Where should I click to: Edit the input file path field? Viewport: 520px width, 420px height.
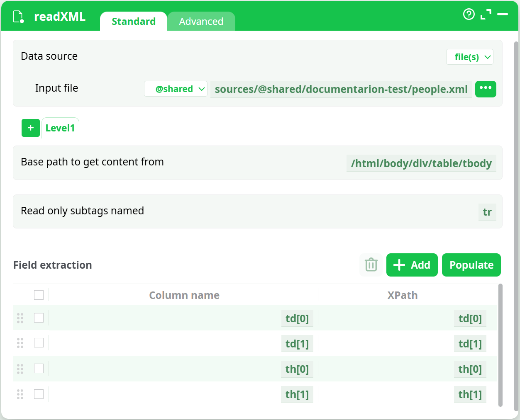point(341,89)
